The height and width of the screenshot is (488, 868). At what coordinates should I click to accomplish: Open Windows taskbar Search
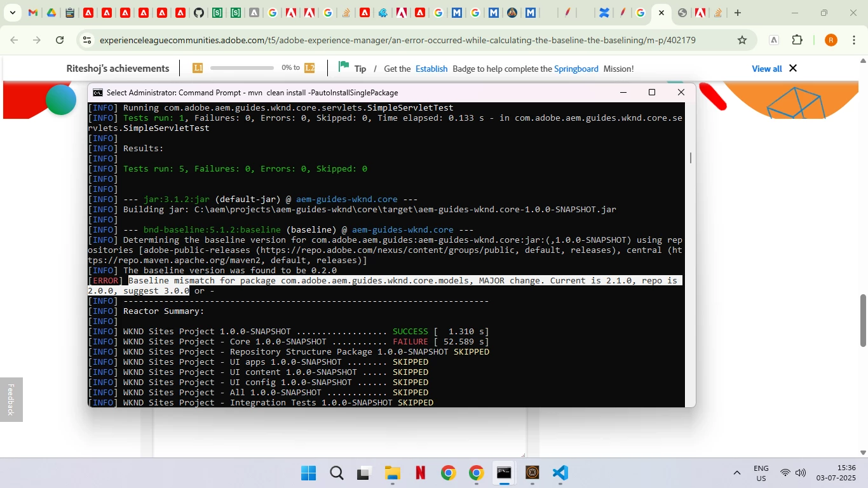pos(337,473)
